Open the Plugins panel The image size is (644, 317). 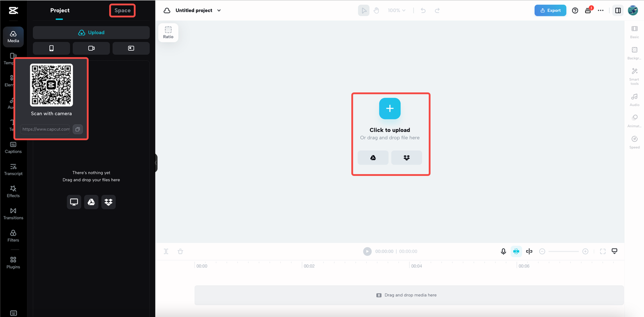coord(13,263)
